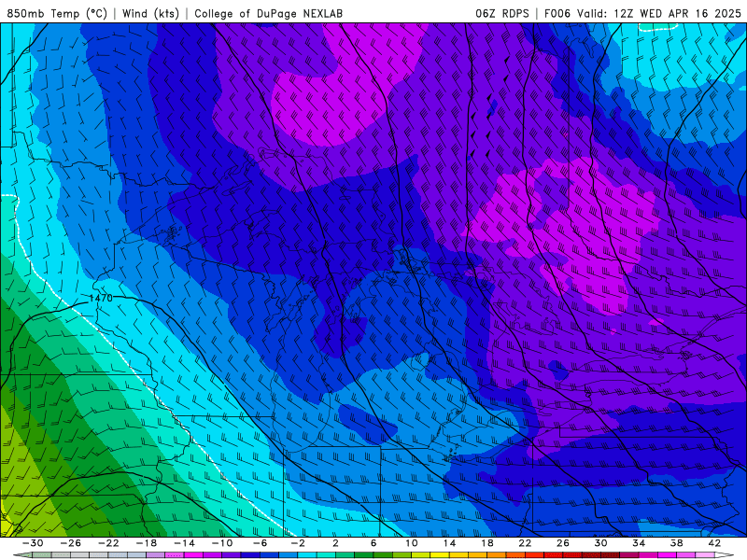747x560 pixels.
Task: Click the "−10" legend value
Action: [222, 543]
